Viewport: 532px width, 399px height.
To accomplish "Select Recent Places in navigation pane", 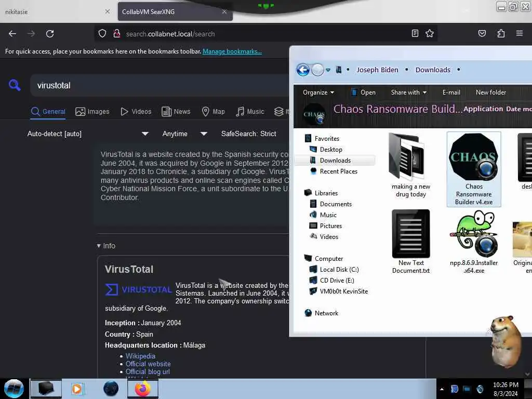I will [338, 171].
